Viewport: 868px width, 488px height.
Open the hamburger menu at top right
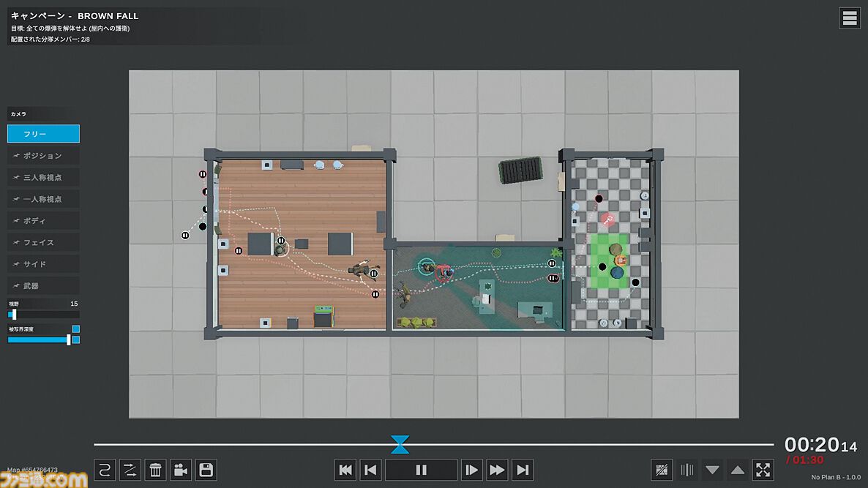[849, 18]
